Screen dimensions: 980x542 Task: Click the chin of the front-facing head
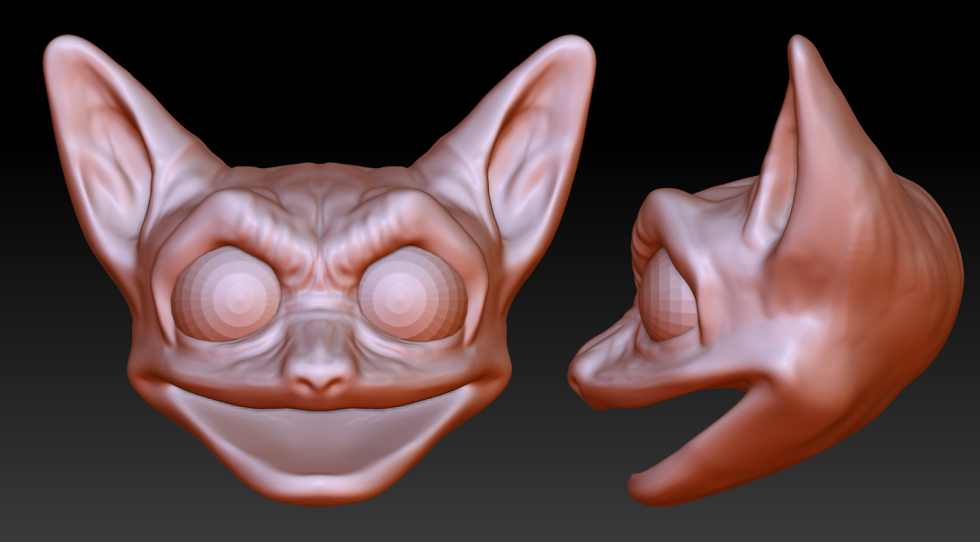click(x=319, y=489)
